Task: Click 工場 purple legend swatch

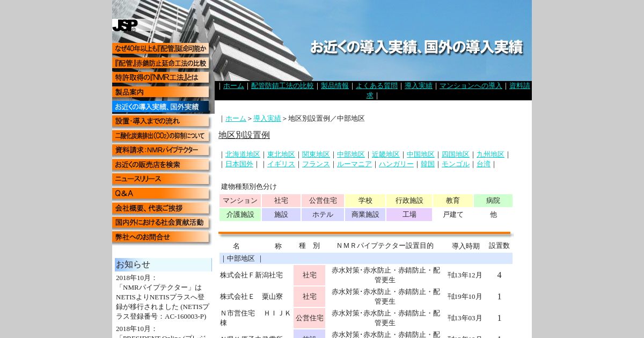Action: click(x=409, y=215)
